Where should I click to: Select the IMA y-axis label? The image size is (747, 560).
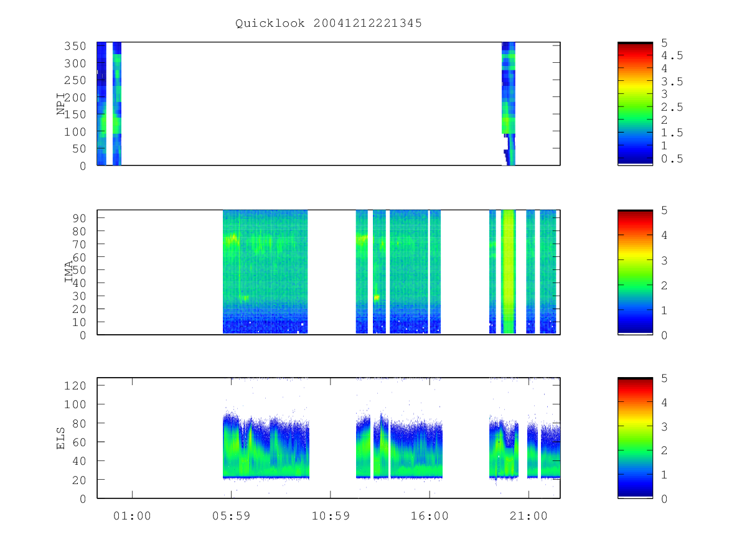click(69, 272)
